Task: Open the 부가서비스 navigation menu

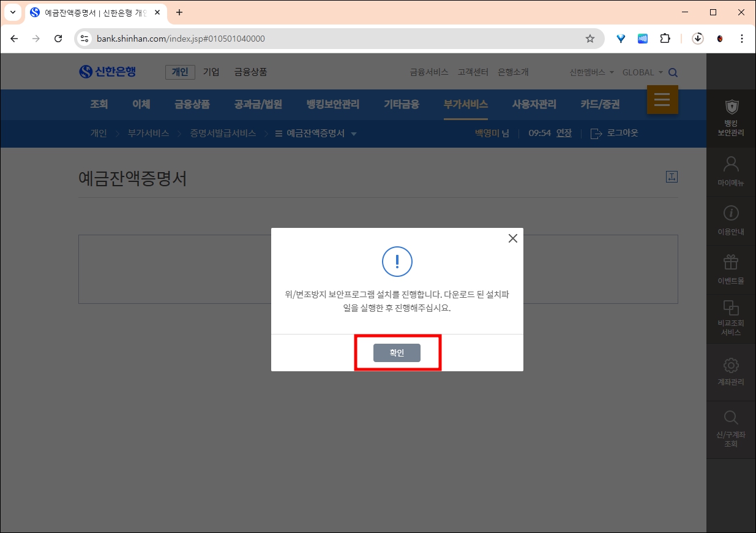Action: click(x=466, y=105)
